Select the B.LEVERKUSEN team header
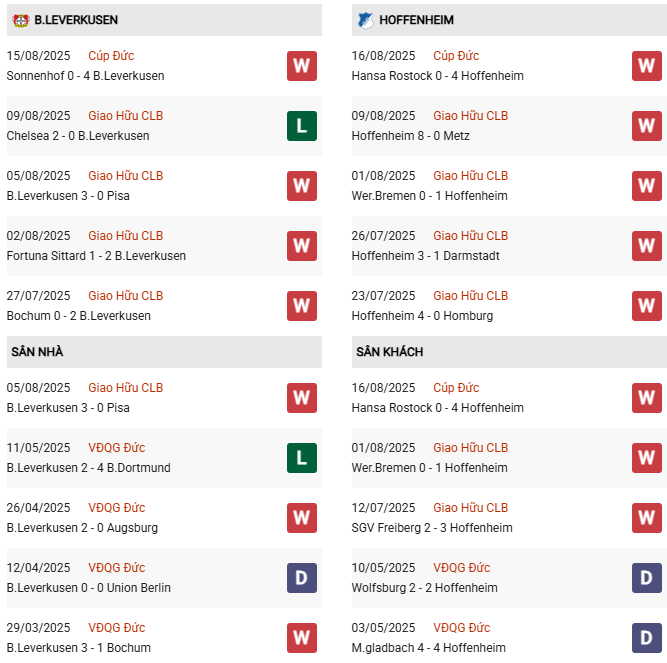The image size is (667, 663). pyautogui.click(x=76, y=20)
